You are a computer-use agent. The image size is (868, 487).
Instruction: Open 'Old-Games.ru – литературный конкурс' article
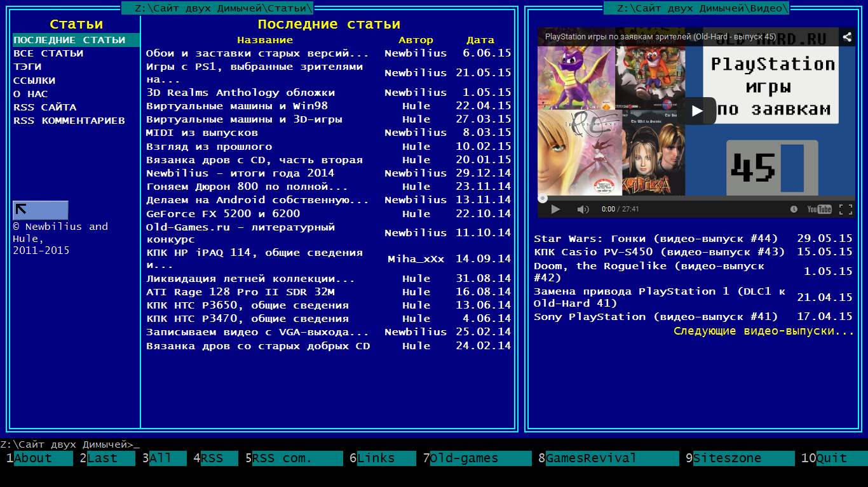coord(240,233)
